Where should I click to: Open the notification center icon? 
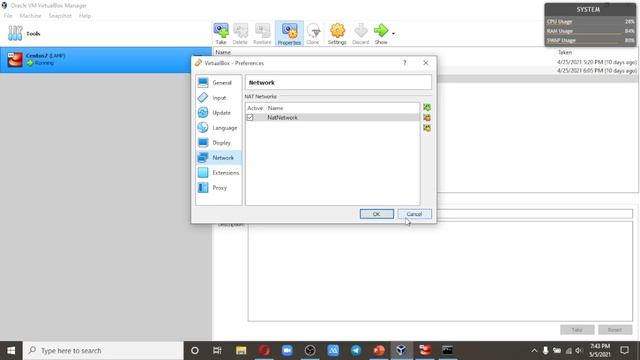click(x=624, y=351)
